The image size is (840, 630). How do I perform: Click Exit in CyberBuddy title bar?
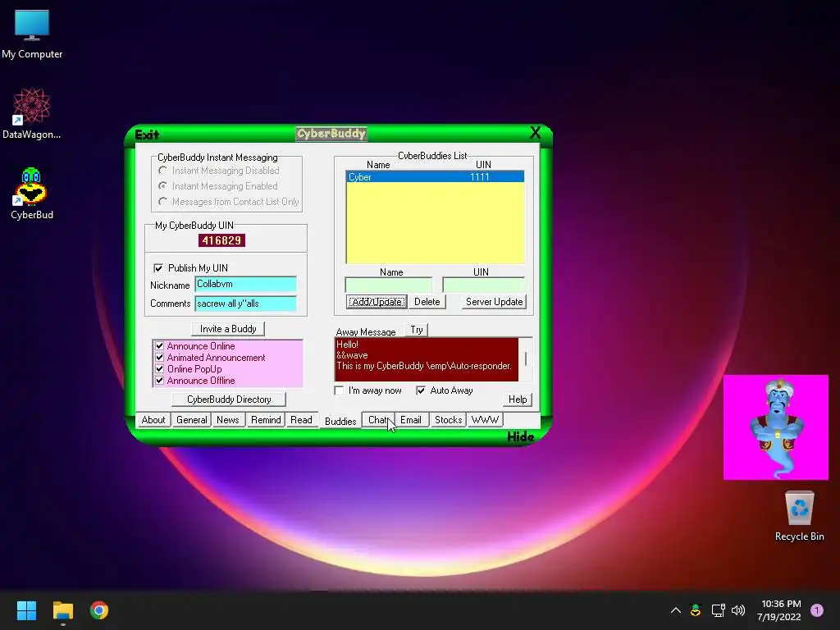pos(147,135)
